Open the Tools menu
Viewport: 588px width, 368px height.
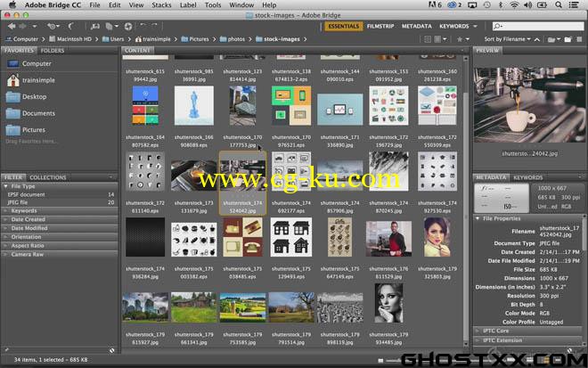213,4
